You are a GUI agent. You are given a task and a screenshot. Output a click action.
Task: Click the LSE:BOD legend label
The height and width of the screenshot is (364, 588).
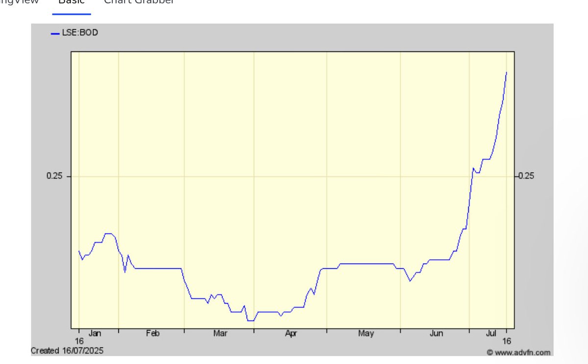[80, 33]
